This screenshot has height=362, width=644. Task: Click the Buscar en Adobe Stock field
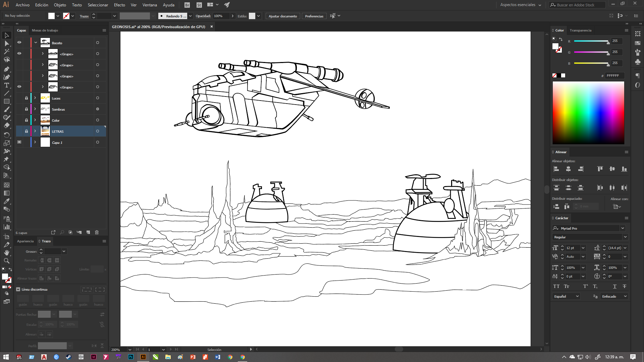click(x=578, y=5)
